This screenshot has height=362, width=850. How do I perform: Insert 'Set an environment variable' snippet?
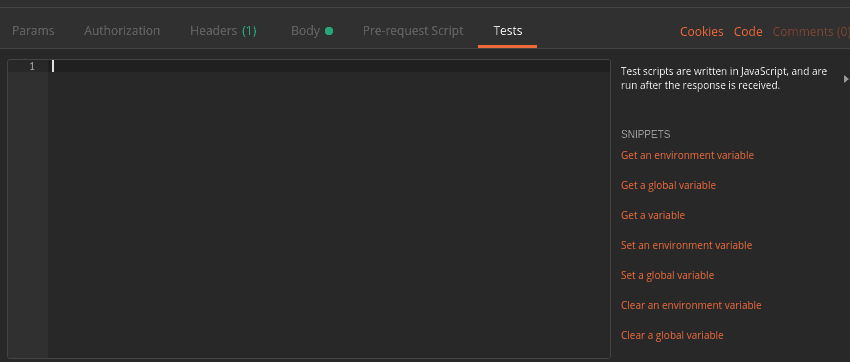pos(686,245)
